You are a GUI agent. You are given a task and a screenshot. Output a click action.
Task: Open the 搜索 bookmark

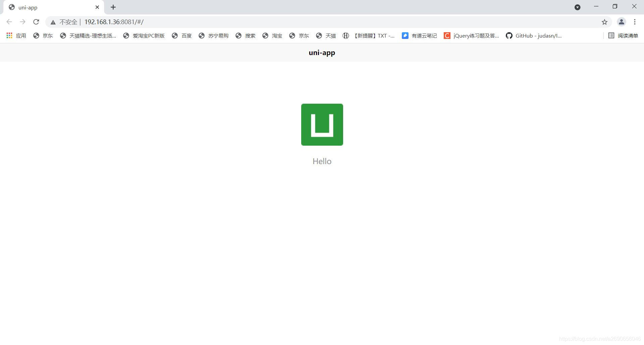[245, 36]
